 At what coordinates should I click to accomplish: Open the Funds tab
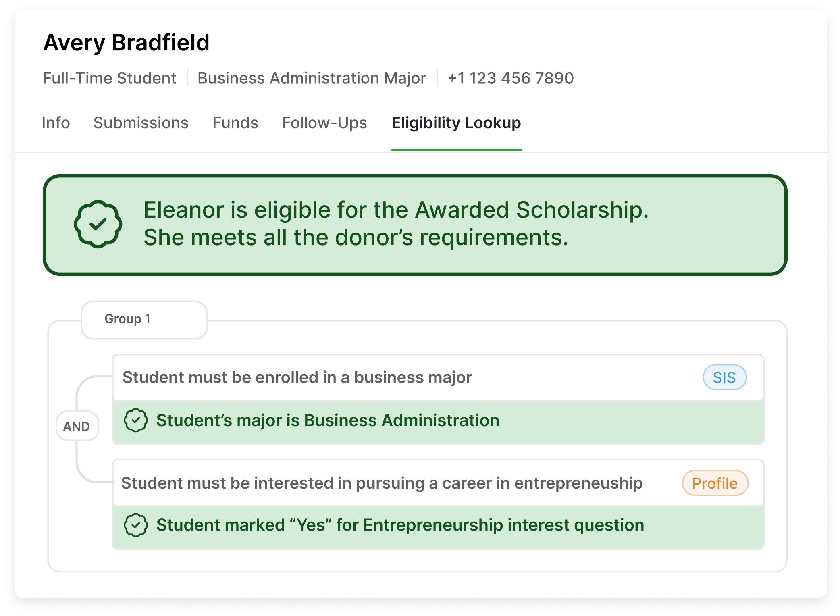pos(235,123)
